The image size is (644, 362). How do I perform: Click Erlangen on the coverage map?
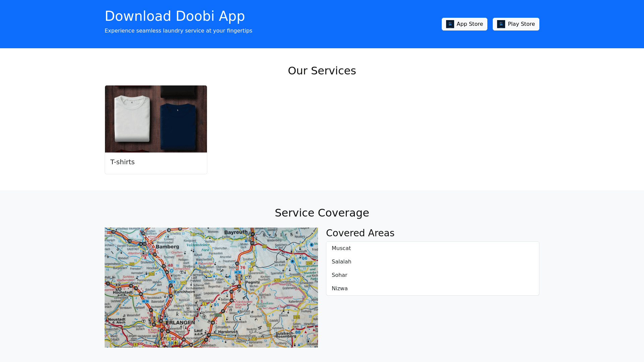pos(180,322)
